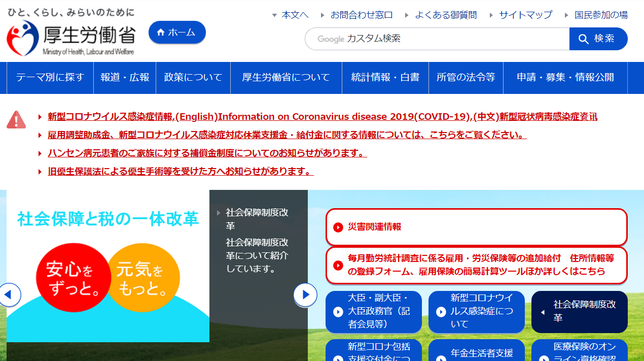This screenshot has width=644, height=361.
Task: Click the triangle arrow beside よくある御質問
Action: (407, 15)
